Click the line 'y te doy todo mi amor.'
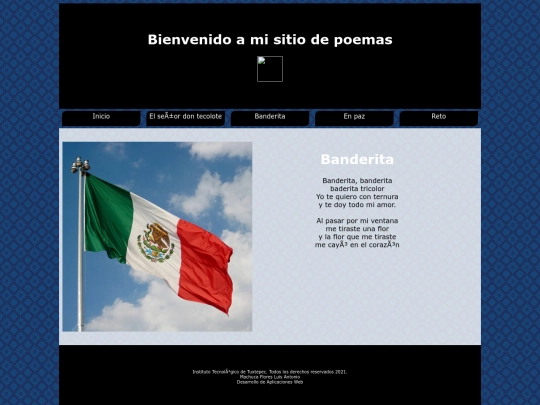The width and height of the screenshot is (540, 405). point(357,205)
